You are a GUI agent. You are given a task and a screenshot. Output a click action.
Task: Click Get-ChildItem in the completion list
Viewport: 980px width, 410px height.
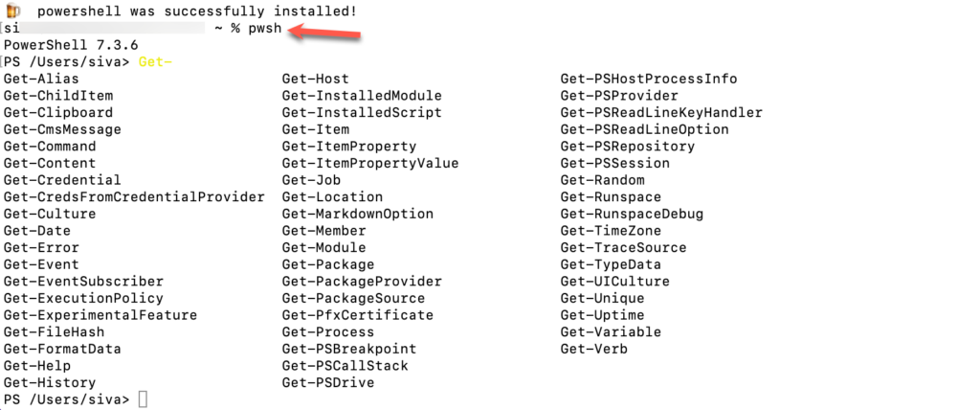coord(58,96)
